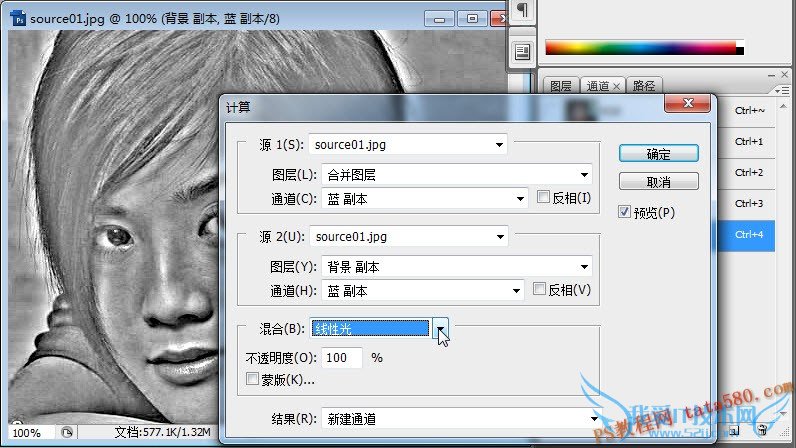The image size is (796, 448).
Task: Minimize the source01.jpg document window
Action: point(439,19)
